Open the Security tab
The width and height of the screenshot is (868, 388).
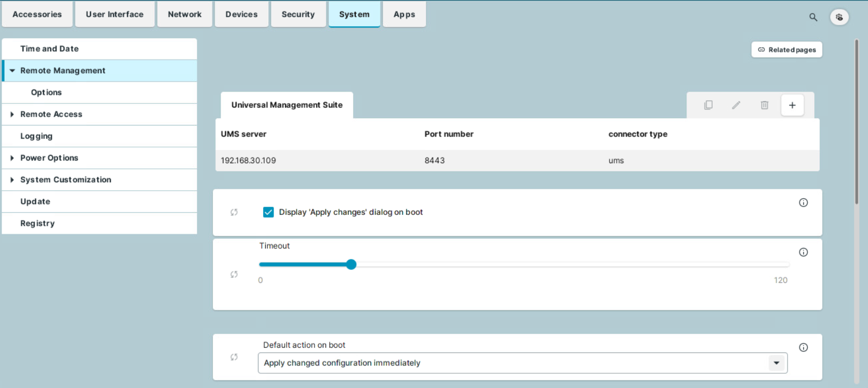coord(298,14)
